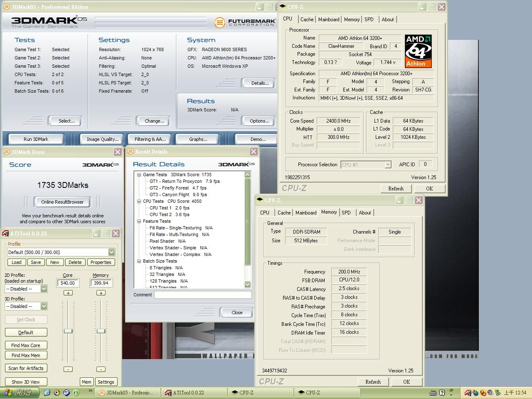
Task: Click the keyboard icon on the language bar
Action: point(433,392)
